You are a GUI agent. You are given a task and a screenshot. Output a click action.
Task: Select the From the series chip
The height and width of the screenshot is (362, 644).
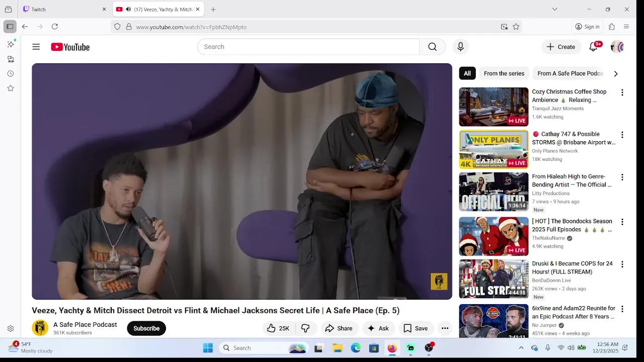tap(504, 73)
